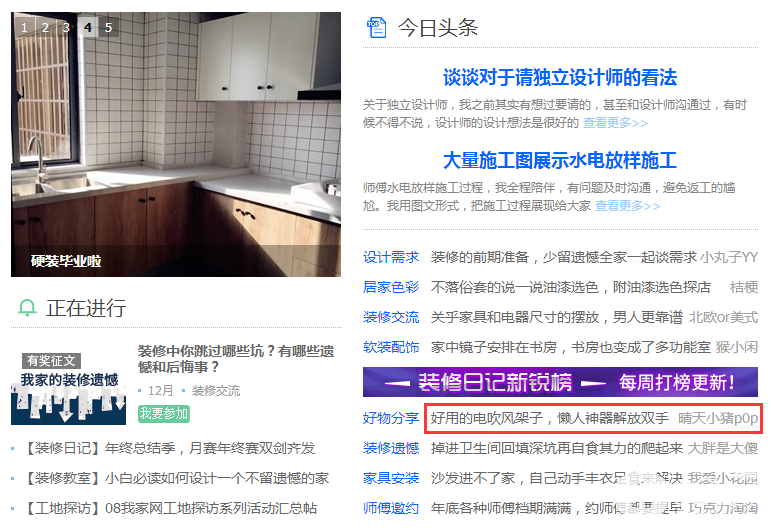The width and height of the screenshot is (771, 528).
Task: Open the 居家色彩 category link
Action: pyautogui.click(x=391, y=287)
